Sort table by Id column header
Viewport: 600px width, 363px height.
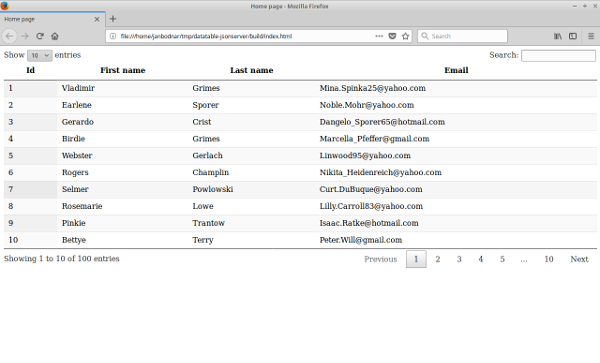pyautogui.click(x=31, y=70)
